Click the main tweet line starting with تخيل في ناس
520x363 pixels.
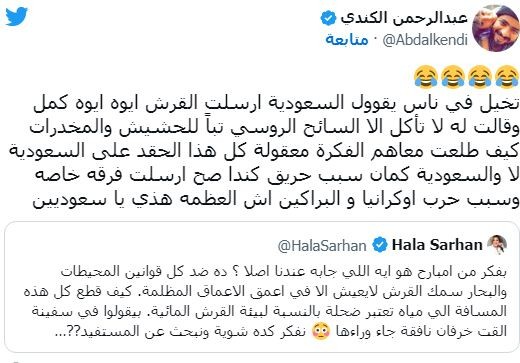[276, 104]
